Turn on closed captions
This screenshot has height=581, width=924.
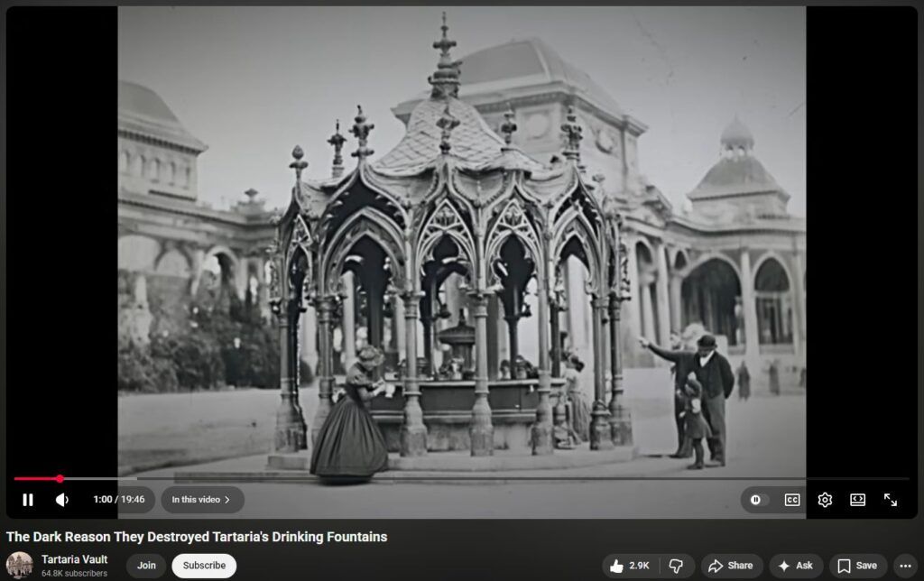tap(791, 500)
